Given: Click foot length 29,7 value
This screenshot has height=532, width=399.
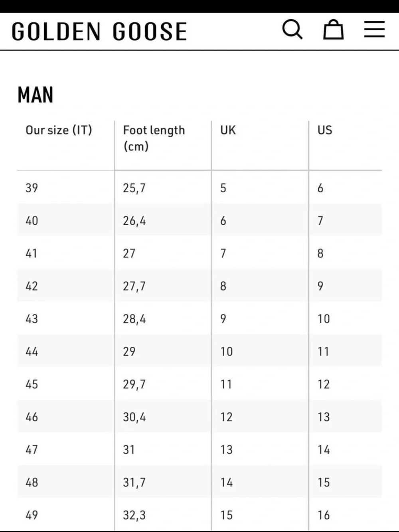Looking at the screenshot, I should point(134,384).
